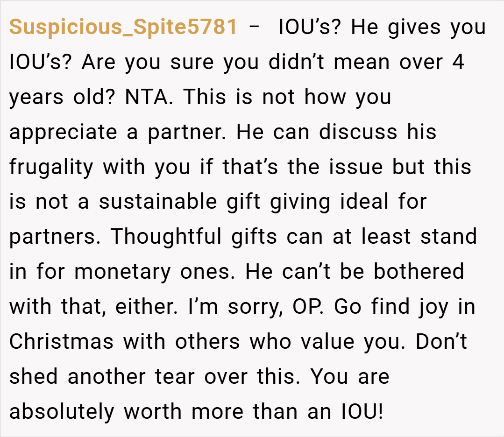Click the word "monetary" in the comment
The image size is (504, 437).
pyautogui.click(x=122, y=272)
